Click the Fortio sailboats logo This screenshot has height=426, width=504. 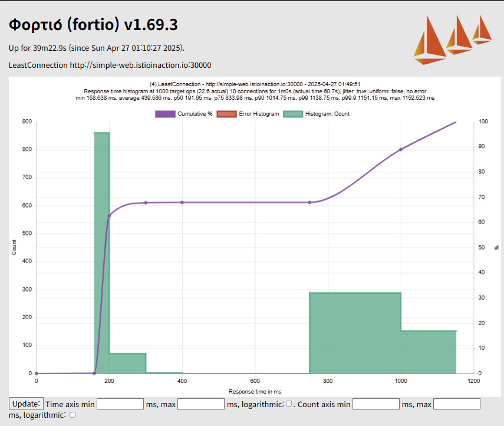coord(453,40)
